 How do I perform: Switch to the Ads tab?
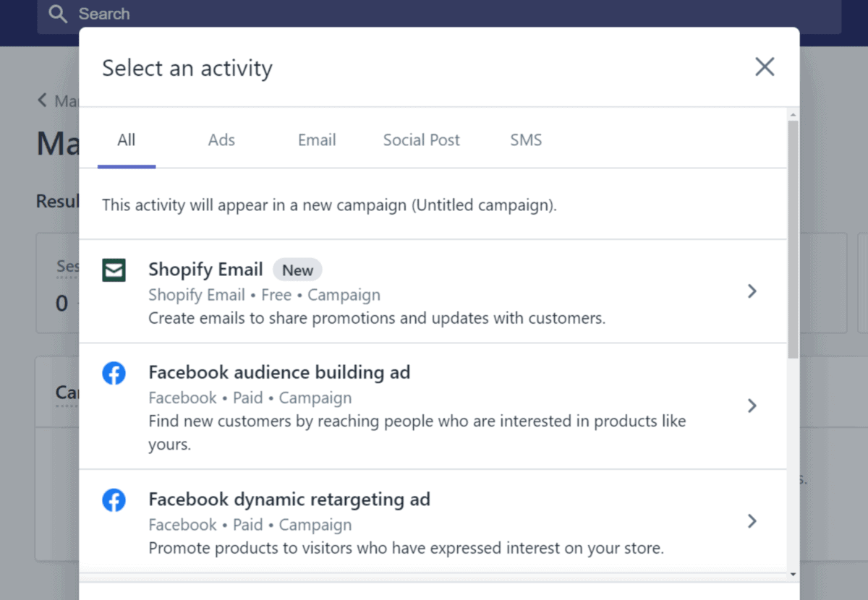click(221, 140)
